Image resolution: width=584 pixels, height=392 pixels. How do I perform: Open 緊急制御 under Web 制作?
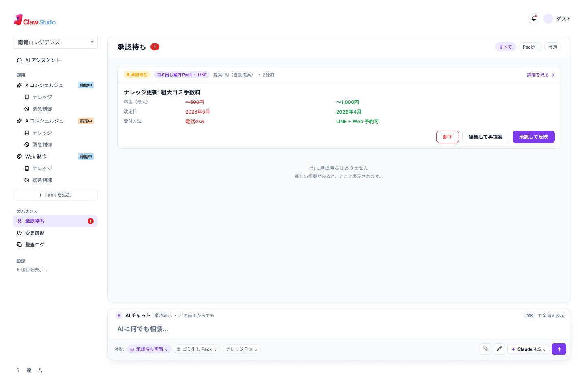click(x=59, y=180)
